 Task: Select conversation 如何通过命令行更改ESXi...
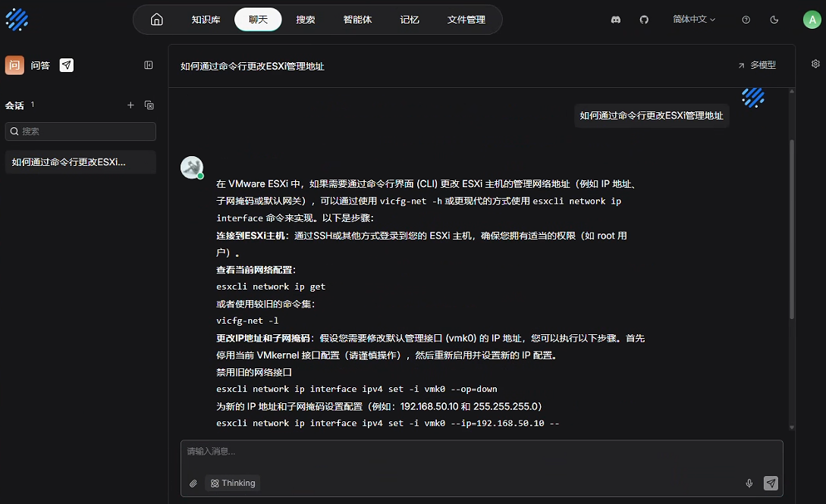point(80,162)
